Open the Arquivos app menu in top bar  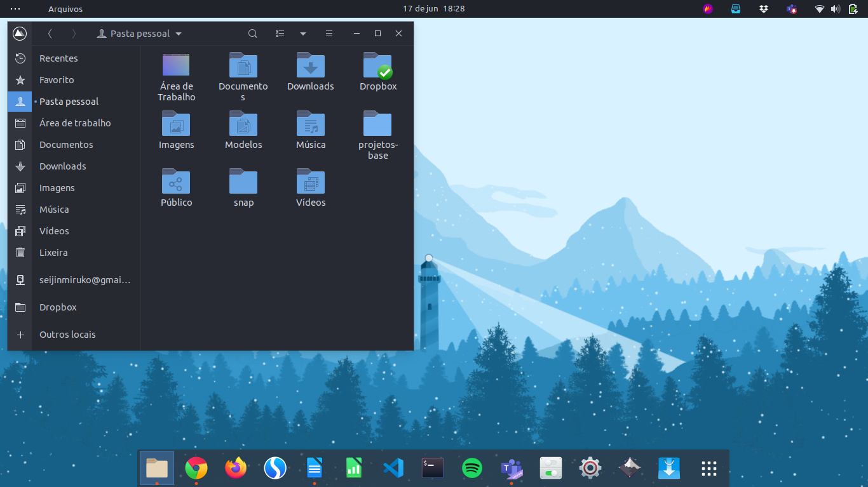click(x=65, y=9)
